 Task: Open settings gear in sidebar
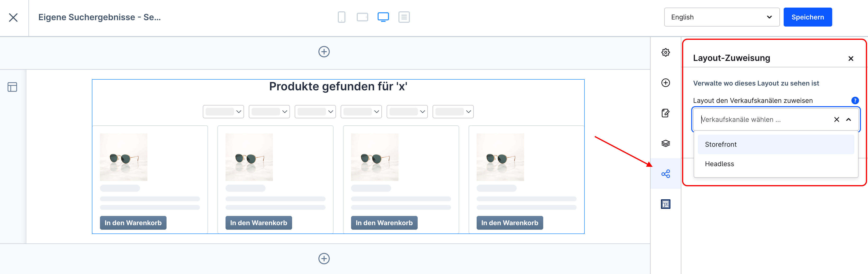pyautogui.click(x=665, y=53)
